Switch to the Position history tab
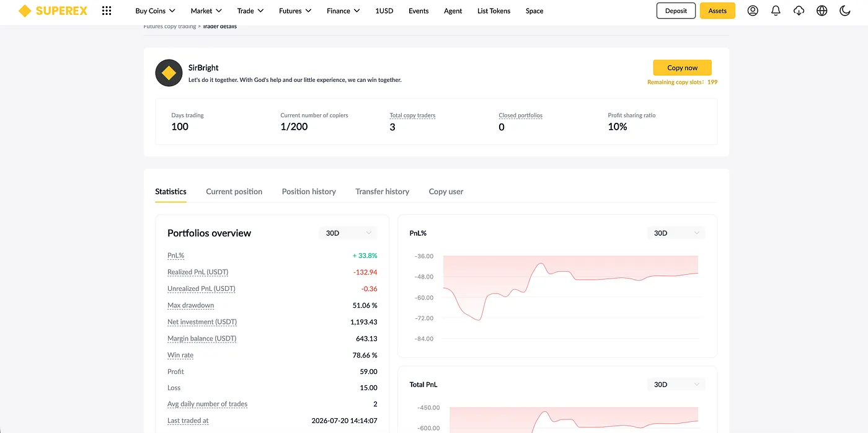Viewport: 868px width, 433px height. tap(309, 191)
